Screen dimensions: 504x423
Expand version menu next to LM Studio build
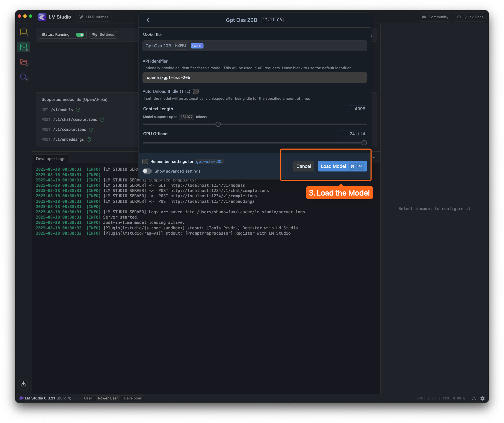click(75, 398)
